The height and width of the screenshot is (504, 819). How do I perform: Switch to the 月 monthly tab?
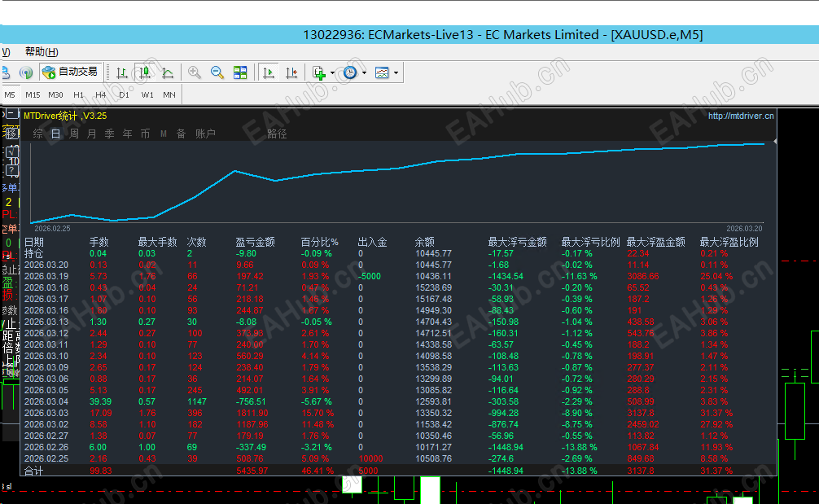[91, 134]
